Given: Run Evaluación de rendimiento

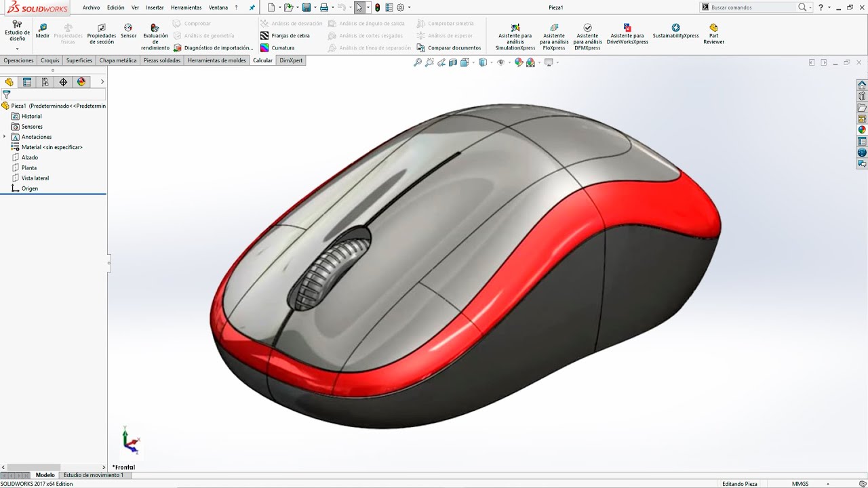Looking at the screenshot, I should point(155,37).
